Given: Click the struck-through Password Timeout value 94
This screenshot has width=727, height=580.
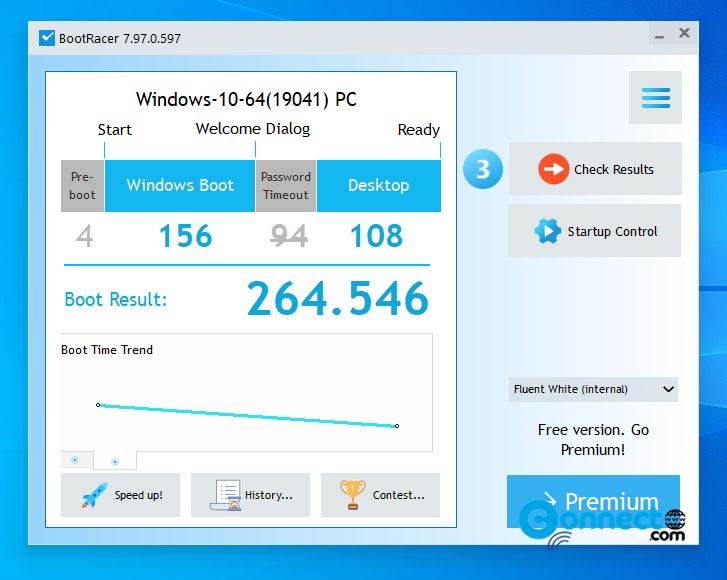Looking at the screenshot, I should 289,236.
